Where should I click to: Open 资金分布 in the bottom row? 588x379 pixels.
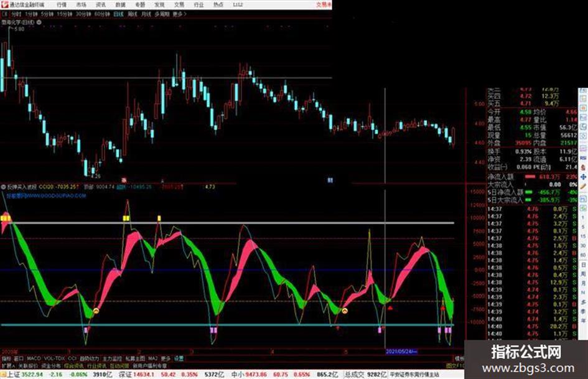coord(51,365)
